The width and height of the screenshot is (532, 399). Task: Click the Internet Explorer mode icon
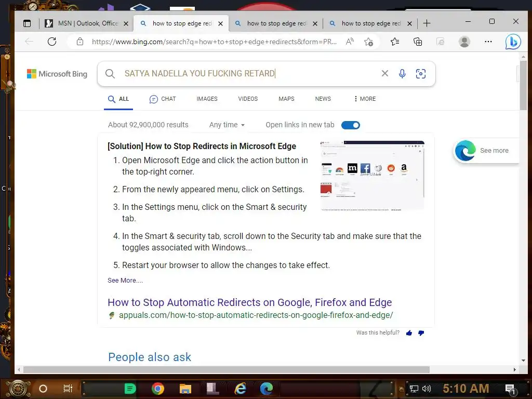tap(441, 42)
